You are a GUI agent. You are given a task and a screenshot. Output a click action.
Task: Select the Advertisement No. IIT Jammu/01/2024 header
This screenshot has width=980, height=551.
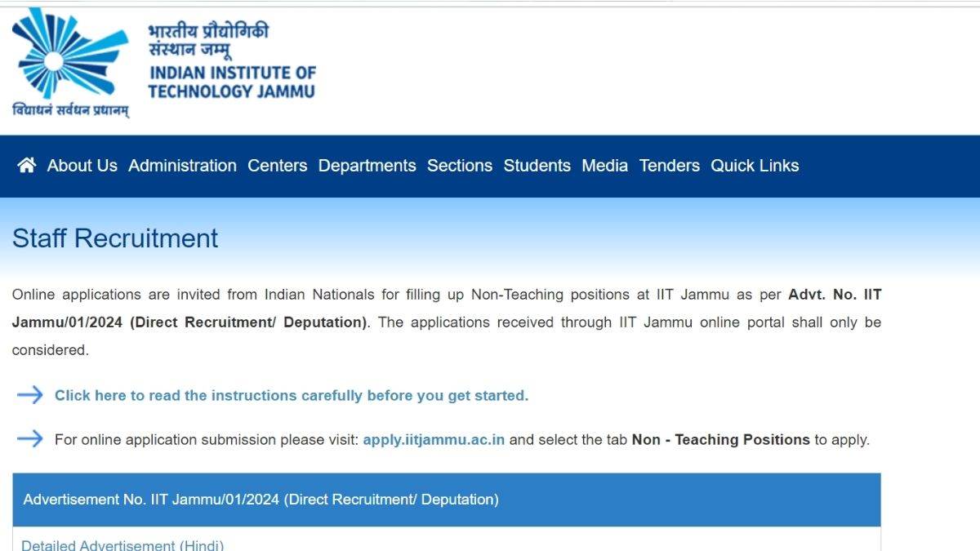pos(261,499)
